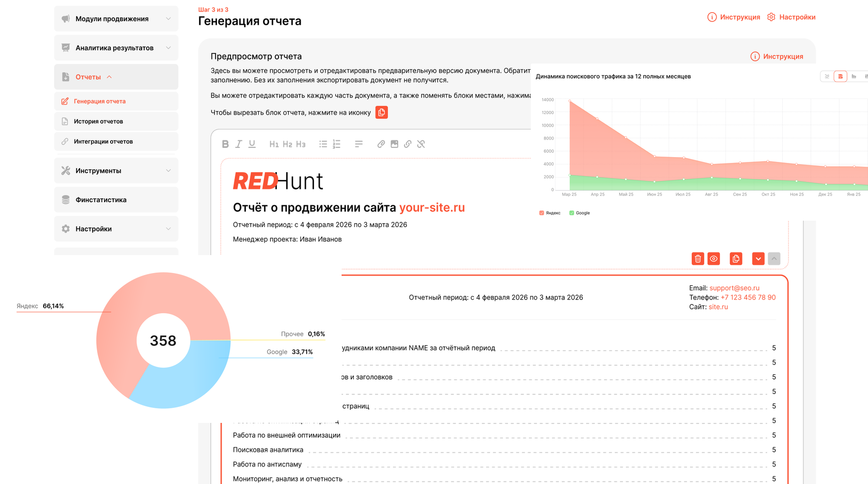The width and height of the screenshot is (868, 484).
Task: Open the Инструкция link in the page header
Action: [x=734, y=17]
